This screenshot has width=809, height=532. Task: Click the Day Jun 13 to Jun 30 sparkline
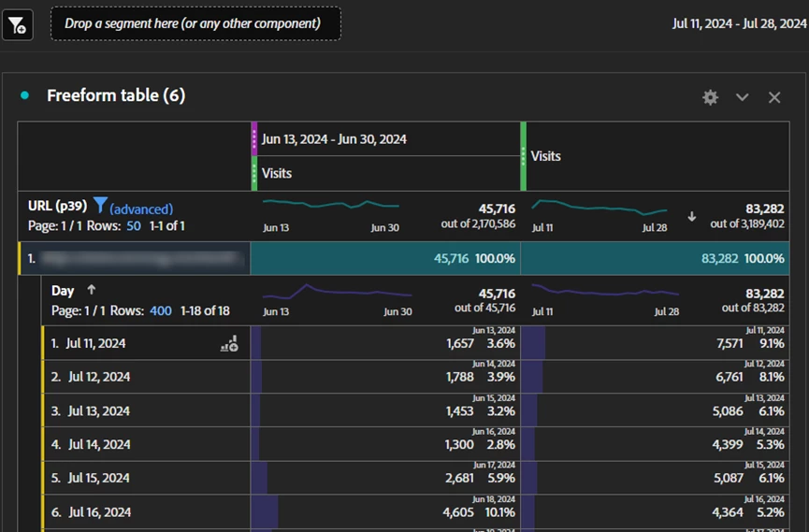pyautogui.click(x=338, y=292)
